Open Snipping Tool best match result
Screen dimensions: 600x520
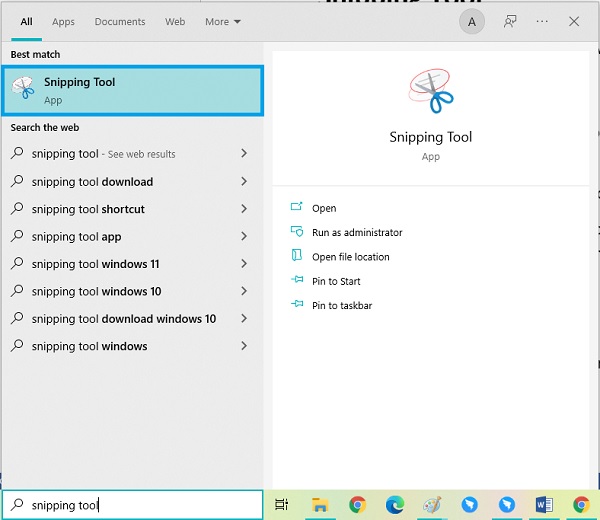(x=132, y=91)
